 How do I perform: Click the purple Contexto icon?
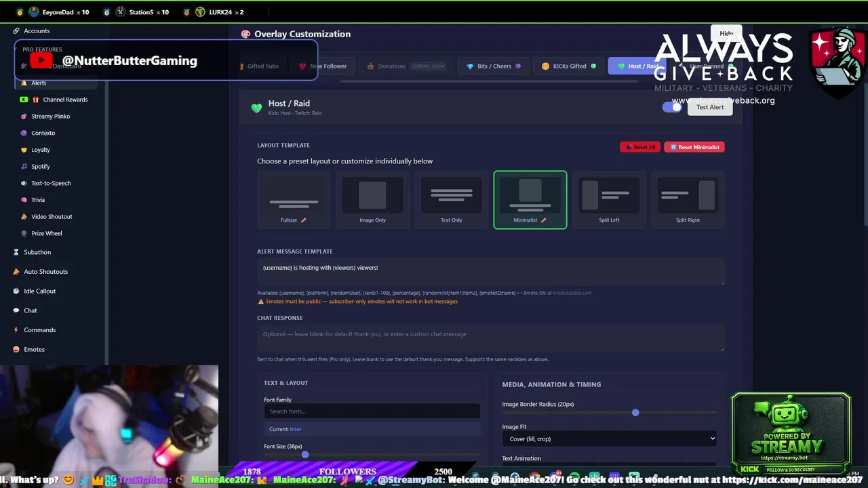(x=24, y=133)
